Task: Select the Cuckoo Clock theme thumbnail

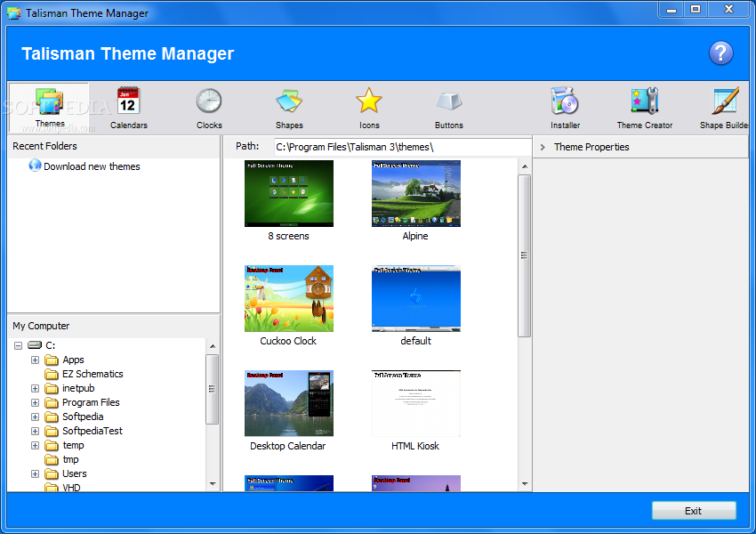Action: point(289,299)
